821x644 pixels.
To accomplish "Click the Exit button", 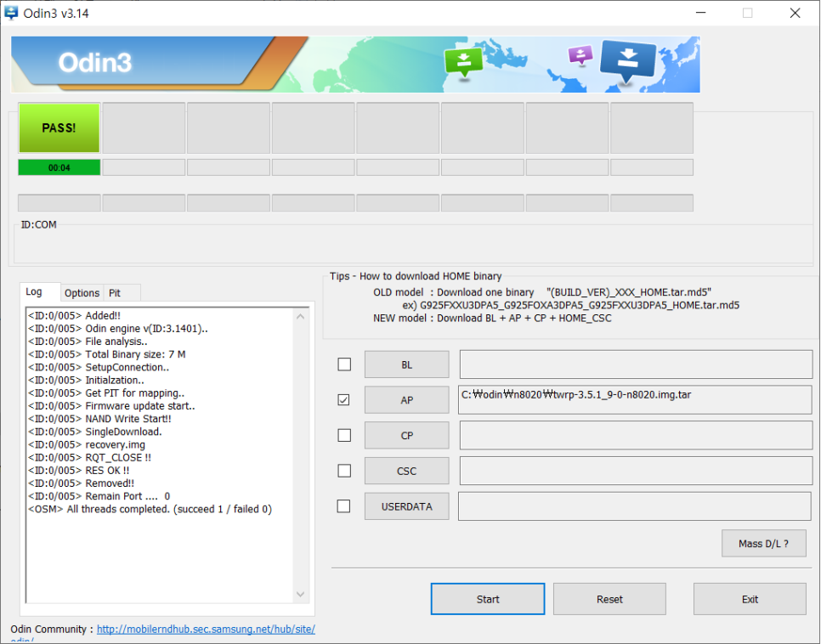I will pos(750,599).
